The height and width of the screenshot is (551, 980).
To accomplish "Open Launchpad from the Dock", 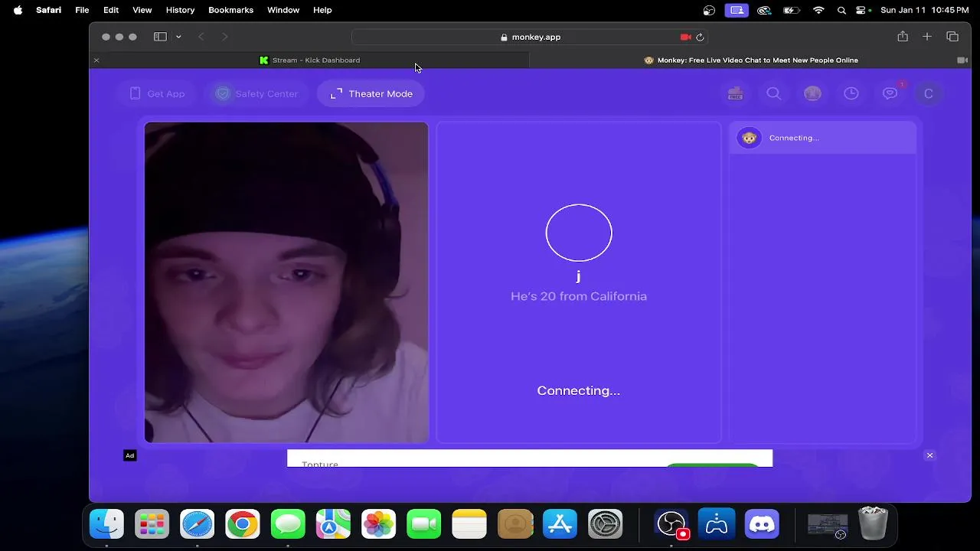I will pyautogui.click(x=152, y=524).
